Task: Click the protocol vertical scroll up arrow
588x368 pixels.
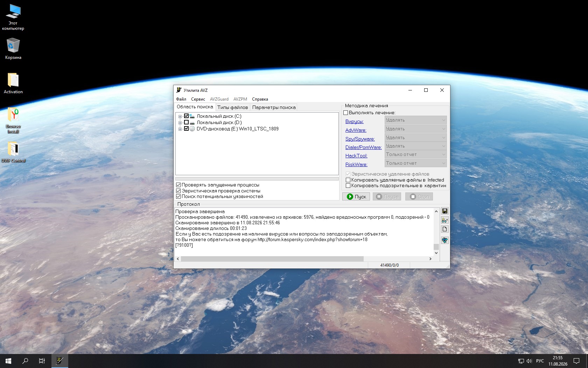Action: [436, 211]
